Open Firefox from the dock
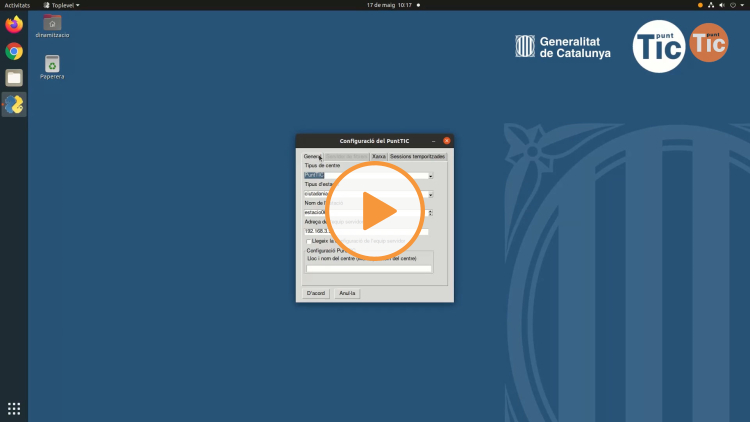This screenshot has height=422, width=750. point(14,25)
